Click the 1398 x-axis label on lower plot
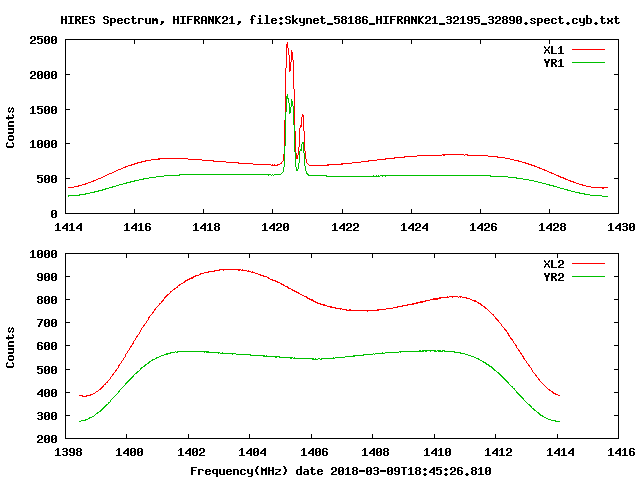640x480 pixels. click(68, 452)
